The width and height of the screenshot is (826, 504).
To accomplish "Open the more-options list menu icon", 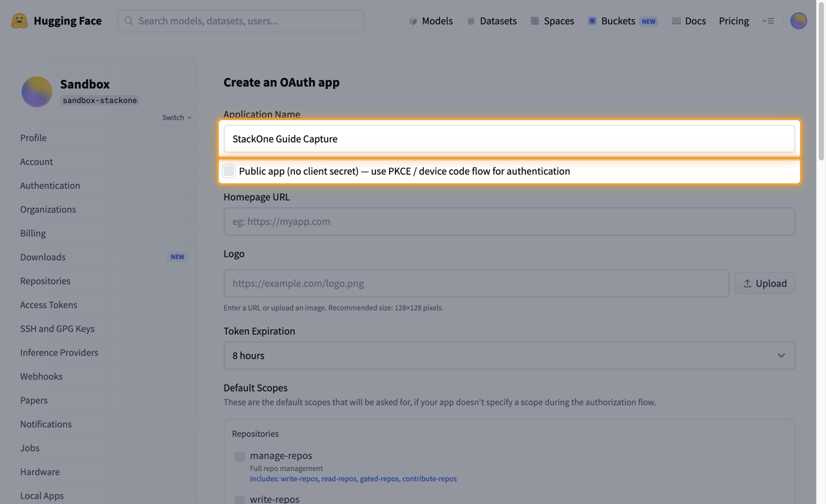I will (x=768, y=21).
